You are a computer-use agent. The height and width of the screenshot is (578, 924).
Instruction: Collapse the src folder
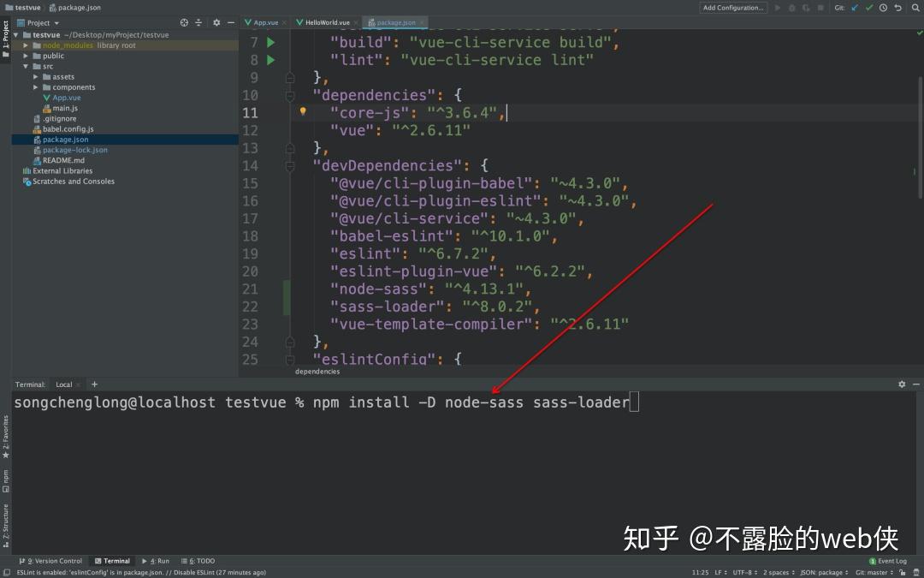pos(26,67)
